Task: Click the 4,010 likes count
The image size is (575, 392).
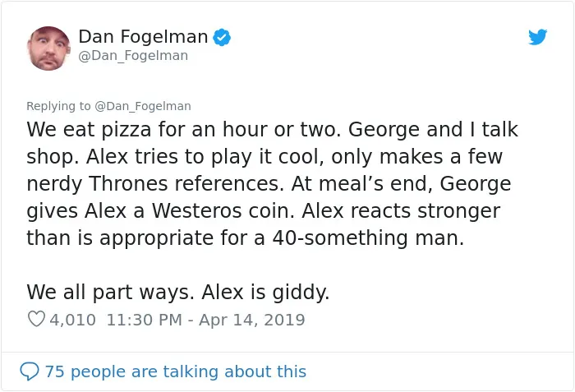Action: [72, 320]
